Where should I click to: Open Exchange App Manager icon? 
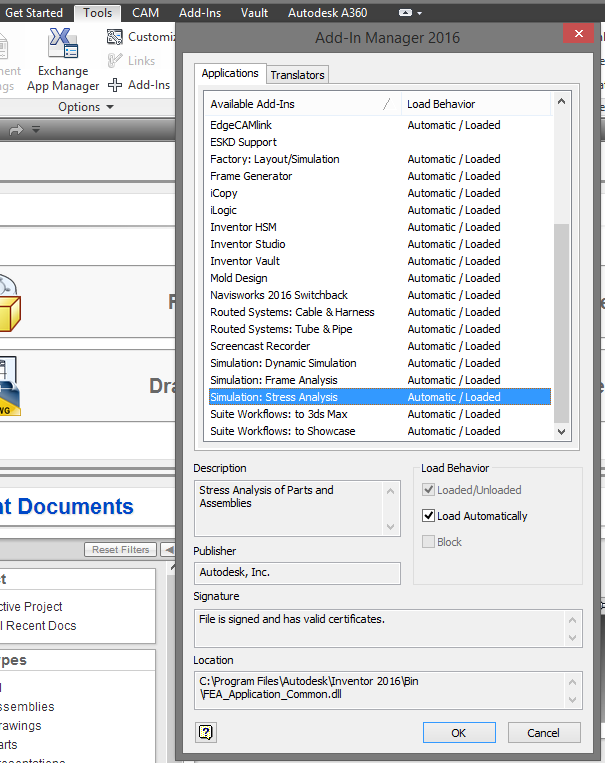[x=63, y=43]
